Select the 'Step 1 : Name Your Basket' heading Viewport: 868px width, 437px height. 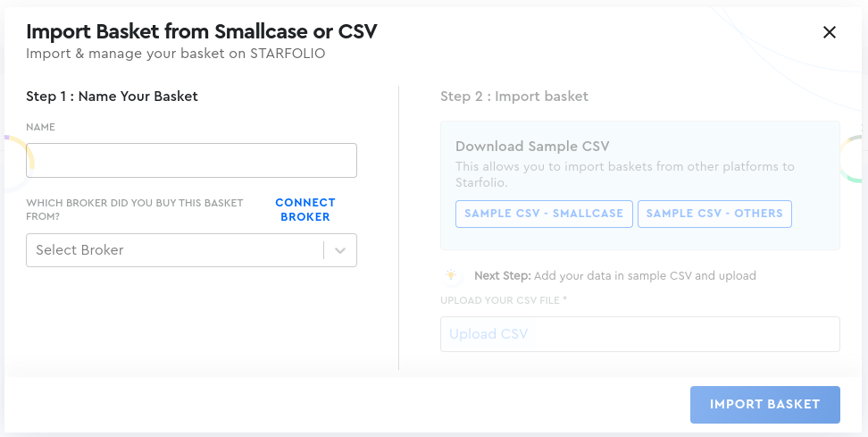click(112, 96)
